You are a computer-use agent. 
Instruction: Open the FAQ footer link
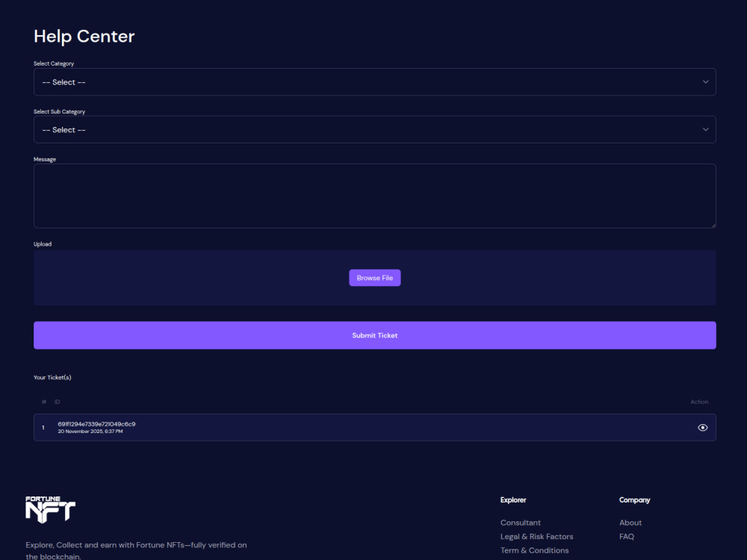[x=627, y=536]
